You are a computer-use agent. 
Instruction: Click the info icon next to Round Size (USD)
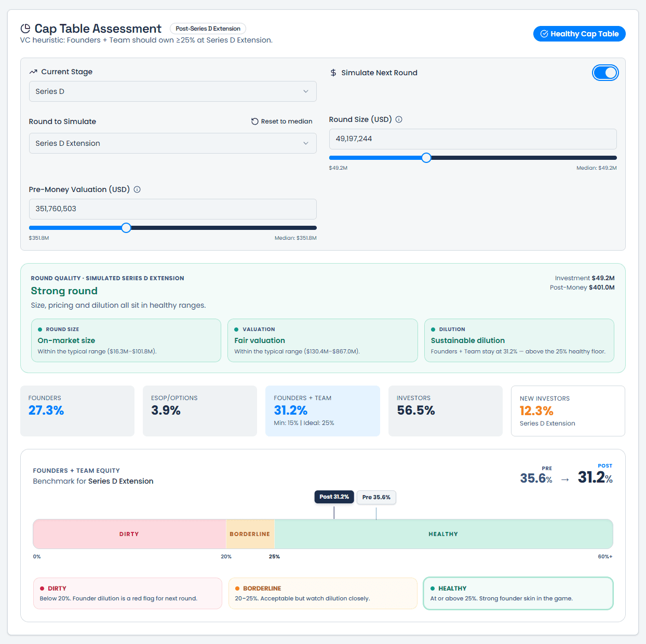[399, 119]
